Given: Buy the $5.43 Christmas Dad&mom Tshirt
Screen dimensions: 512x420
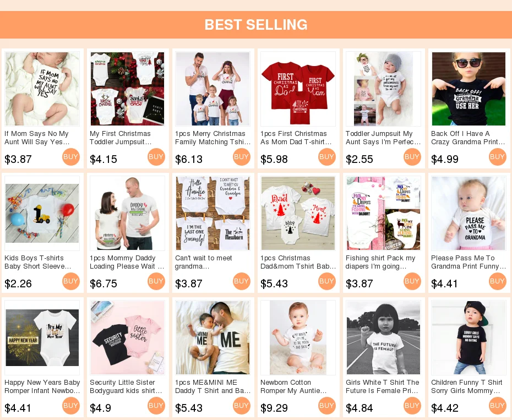Looking at the screenshot, I should pos(327,281).
